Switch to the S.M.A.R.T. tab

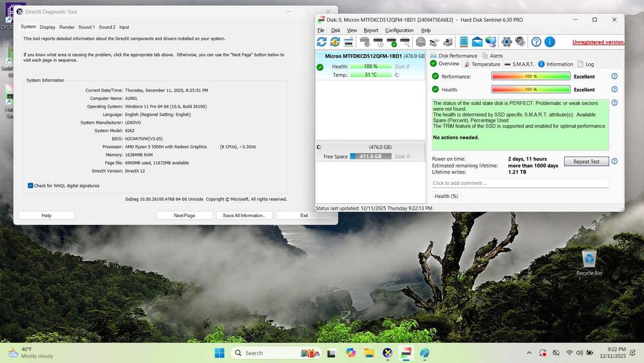pos(519,64)
